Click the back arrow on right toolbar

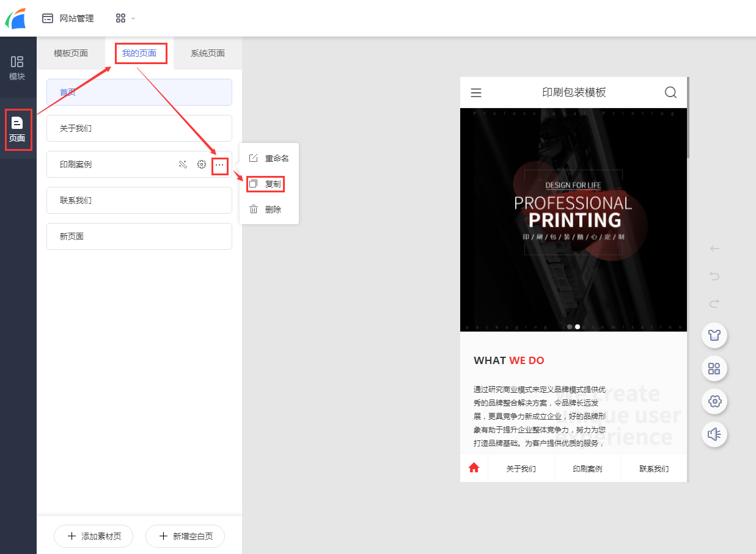714,249
